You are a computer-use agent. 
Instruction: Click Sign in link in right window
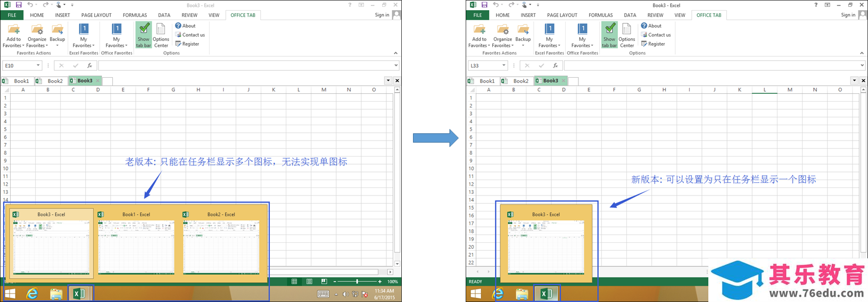[x=848, y=15]
